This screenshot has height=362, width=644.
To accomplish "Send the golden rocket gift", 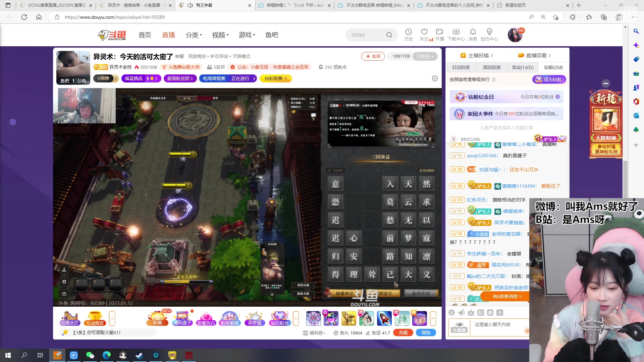I will [x=348, y=318].
